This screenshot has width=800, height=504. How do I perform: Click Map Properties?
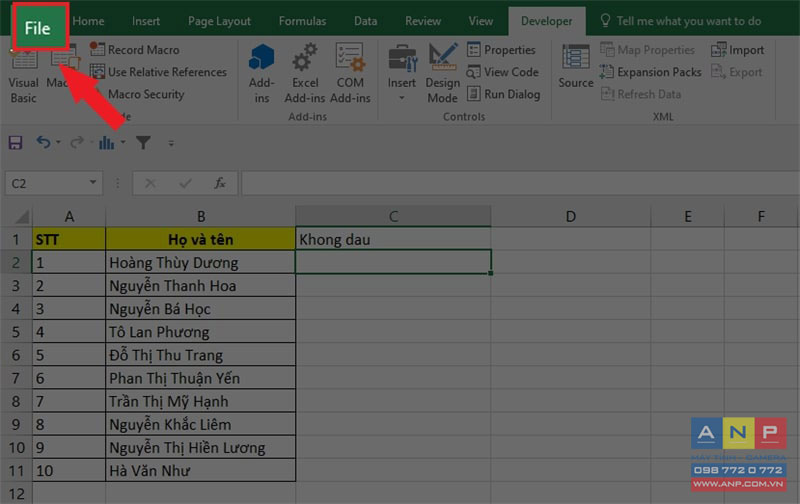[x=647, y=49]
